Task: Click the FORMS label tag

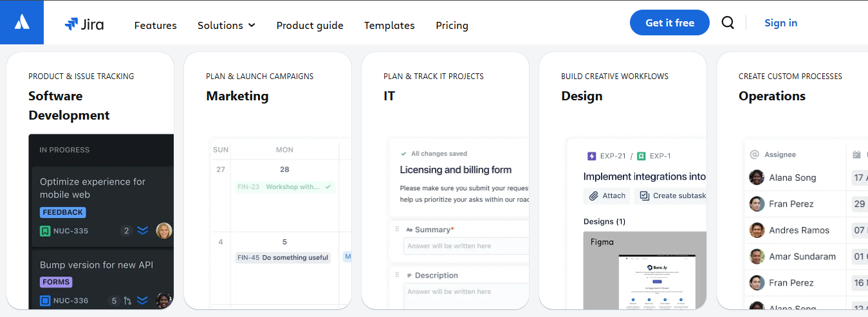Action: coord(57,282)
